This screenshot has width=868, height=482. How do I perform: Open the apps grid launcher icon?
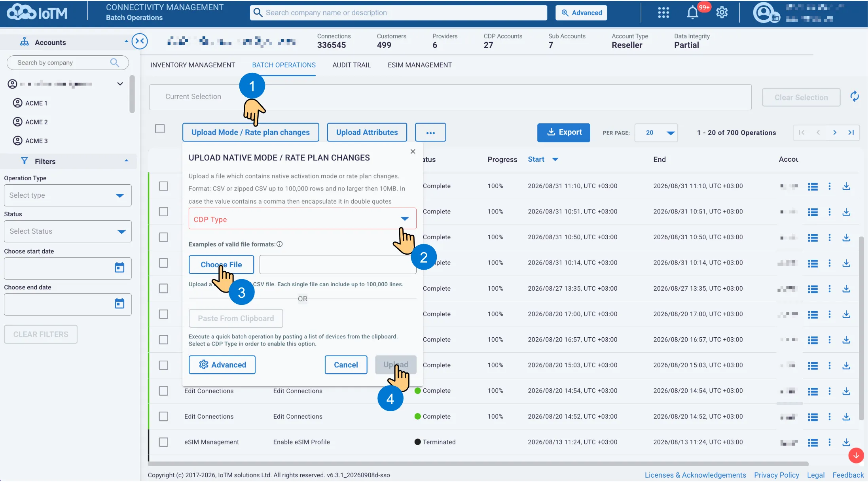pyautogui.click(x=663, y=13)
